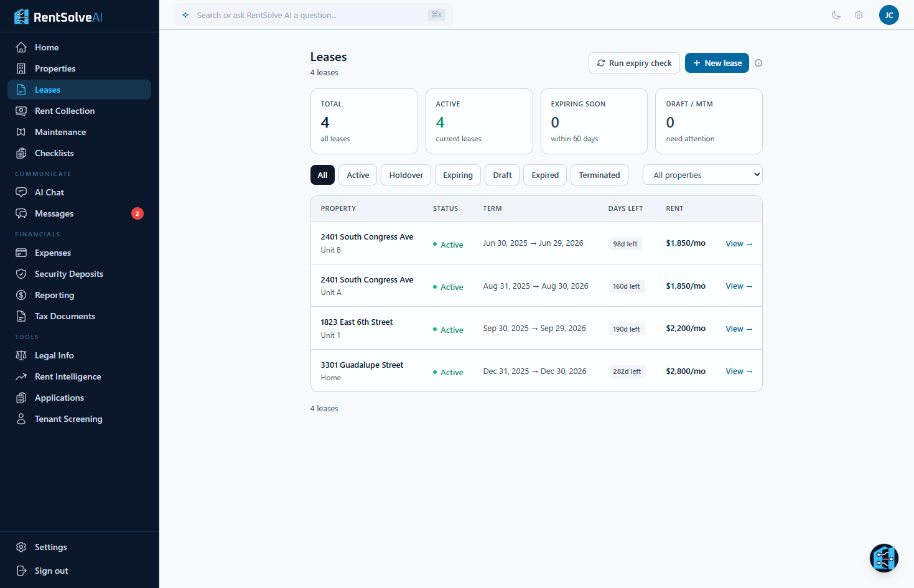Open the Legal Info tool
914x588 pixels.
(x=54, y=355)
